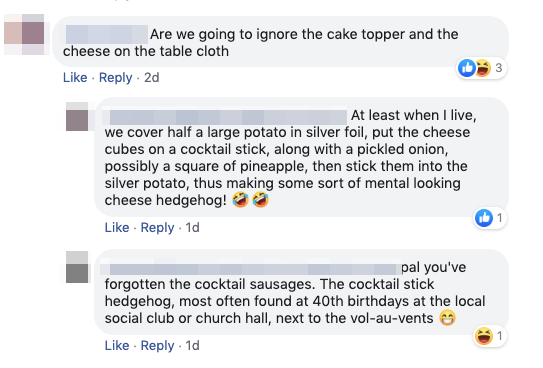Click the blurred author name on the first comment
The height and width of the screenshot is (368, 543).
pyautogui.click(x=107, y=34)
